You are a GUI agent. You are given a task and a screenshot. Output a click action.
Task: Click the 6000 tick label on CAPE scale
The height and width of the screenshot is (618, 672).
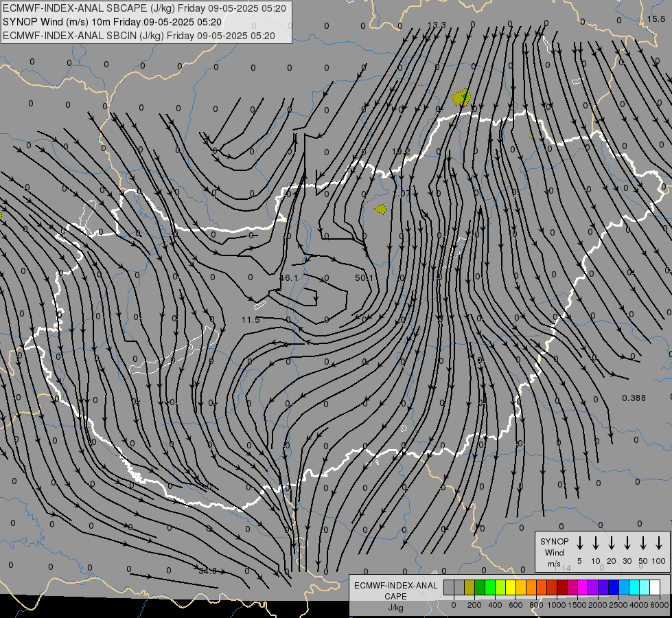click(x=660, y=605)
